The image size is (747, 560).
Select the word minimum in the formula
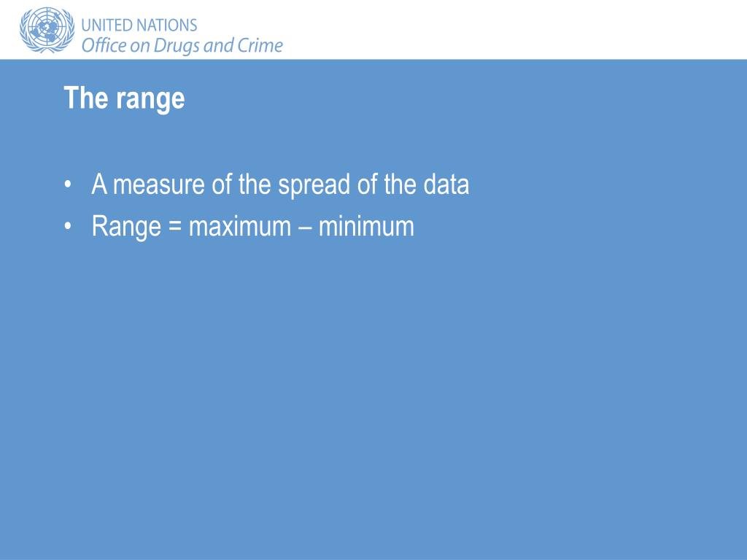366,227
